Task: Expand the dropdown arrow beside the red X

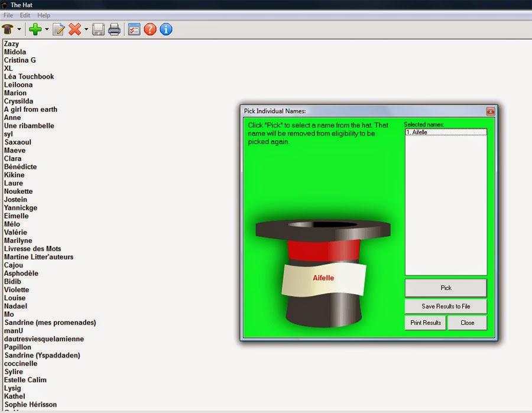Action: tap(86, 30)
